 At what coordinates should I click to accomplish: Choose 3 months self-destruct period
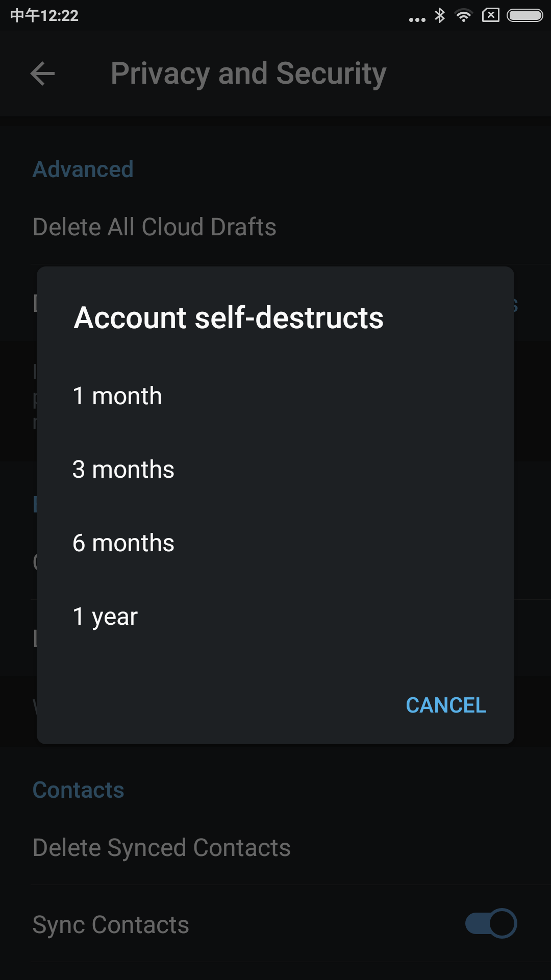pos(275,470)
